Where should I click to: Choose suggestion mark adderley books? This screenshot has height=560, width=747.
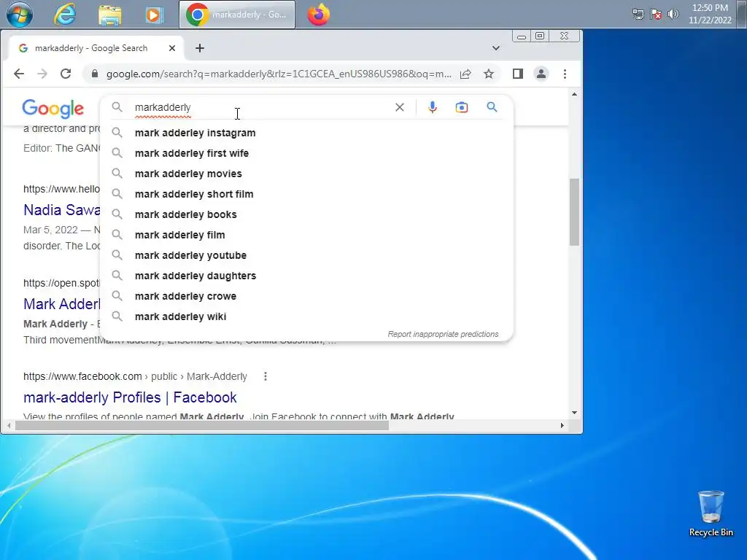[x=307, y=215]
